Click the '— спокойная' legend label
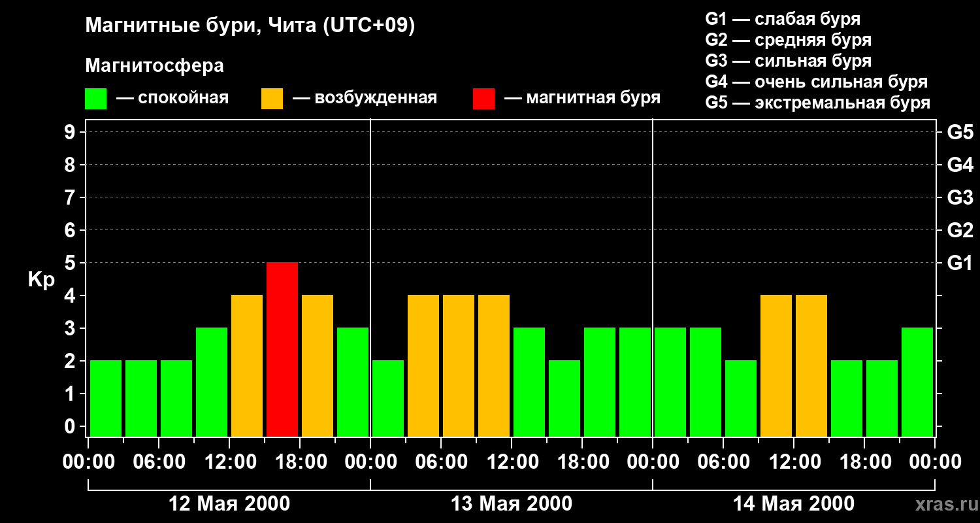The image size is (980, 523). click(172, 98)
